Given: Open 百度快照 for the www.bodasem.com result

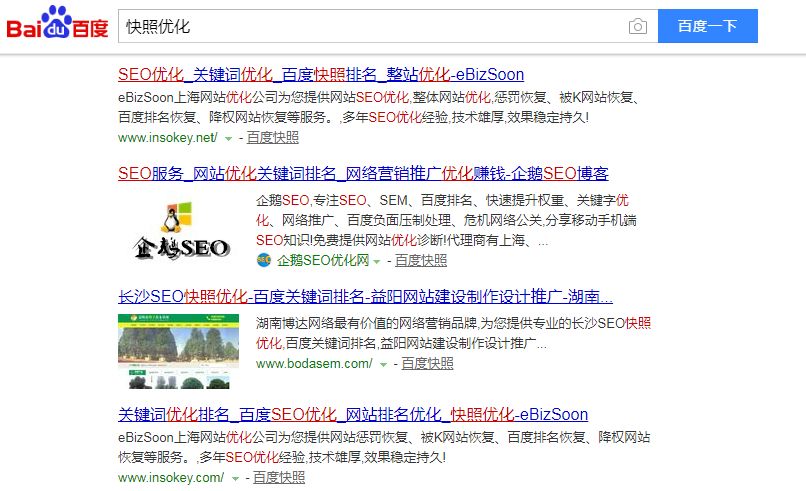Looking at the screenshot, I should coord(427,363).
